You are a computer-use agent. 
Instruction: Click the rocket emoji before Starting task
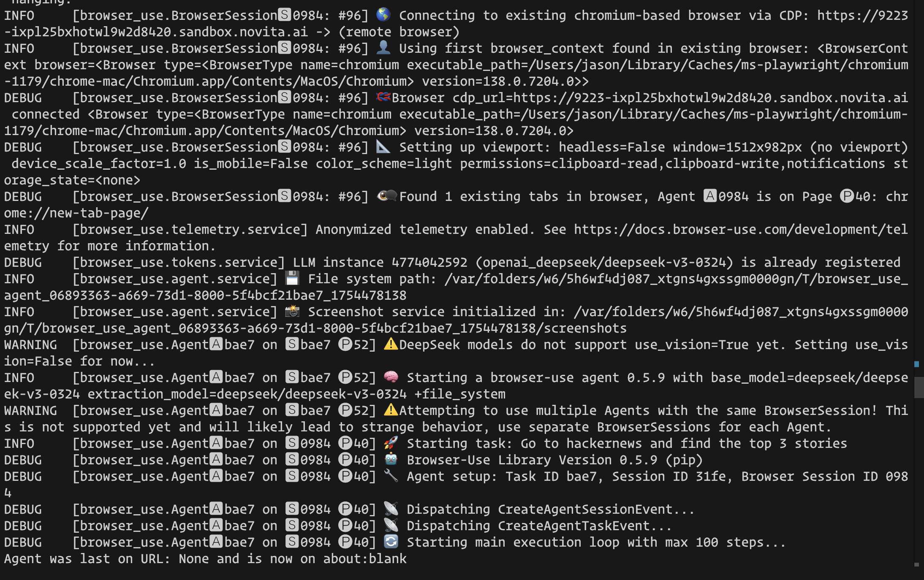click(391, 443)
